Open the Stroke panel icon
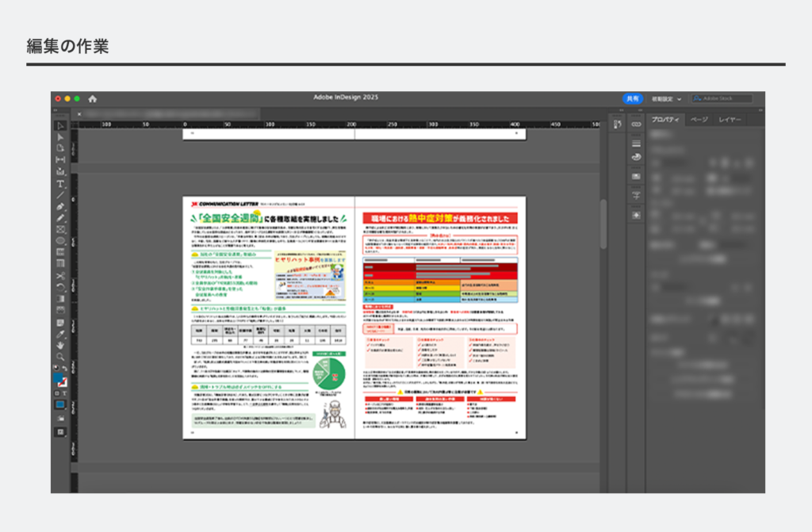 coord(636,143)
